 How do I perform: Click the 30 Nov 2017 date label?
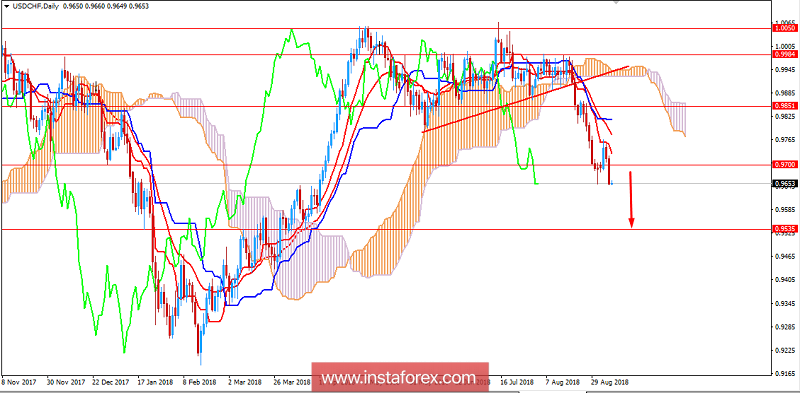66,382
